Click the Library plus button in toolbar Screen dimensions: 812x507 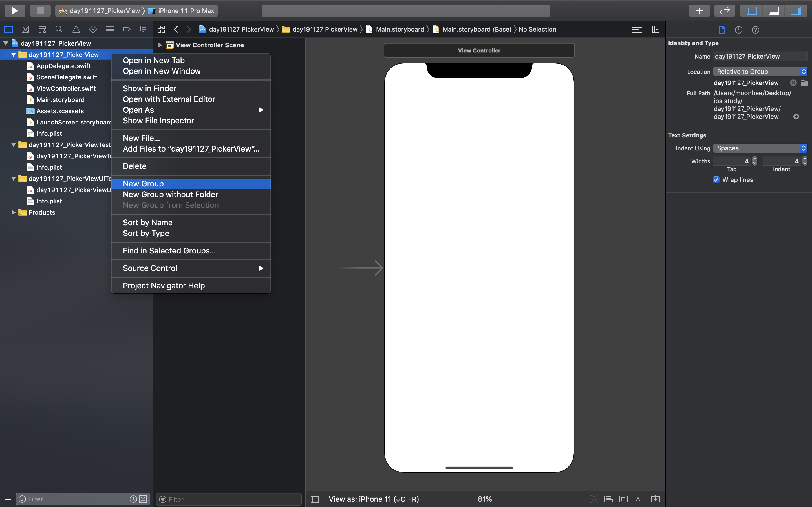699,10
